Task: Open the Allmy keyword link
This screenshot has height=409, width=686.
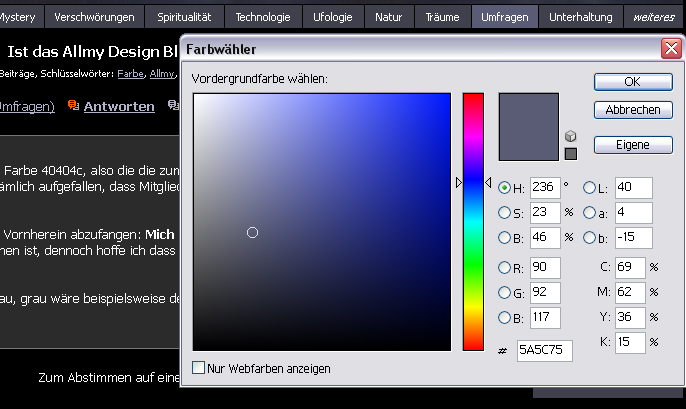Action: pos(162,73)
